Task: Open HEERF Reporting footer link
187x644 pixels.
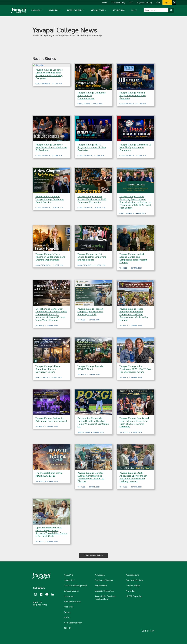Action: pyautogui.click(x=134, y=596)
